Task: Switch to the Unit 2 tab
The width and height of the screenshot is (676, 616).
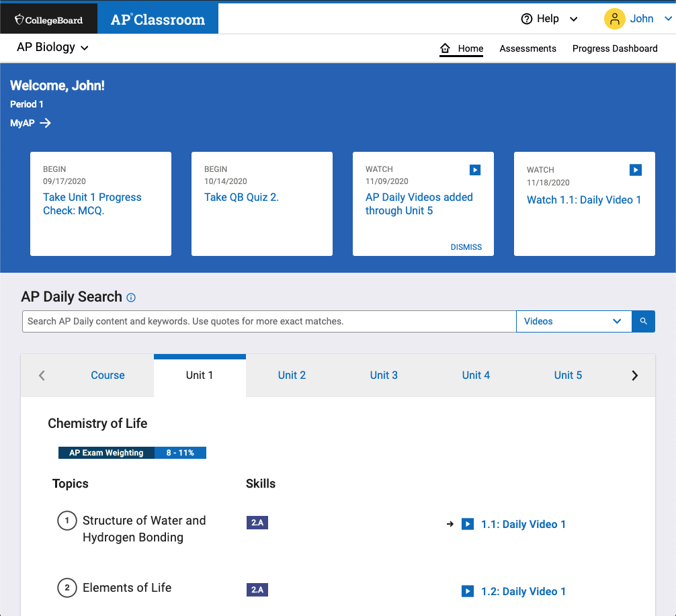Action: tap(292, 375)
